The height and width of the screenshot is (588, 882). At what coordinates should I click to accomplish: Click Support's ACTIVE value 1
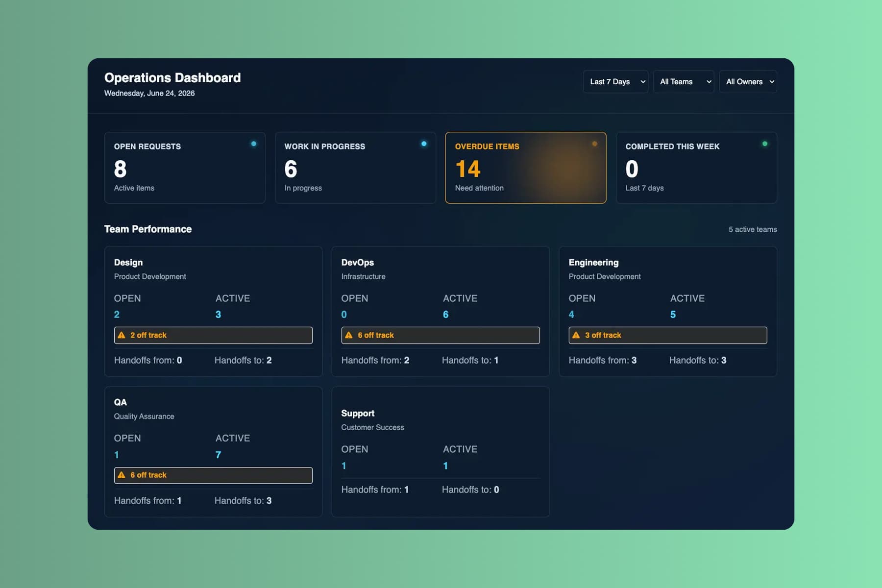pos(446,466)
